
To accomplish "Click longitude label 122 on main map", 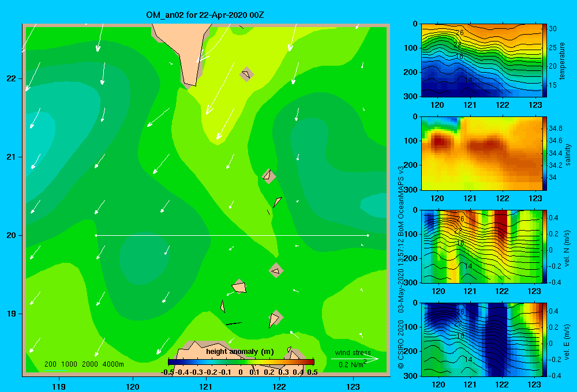I will [280, 386].
